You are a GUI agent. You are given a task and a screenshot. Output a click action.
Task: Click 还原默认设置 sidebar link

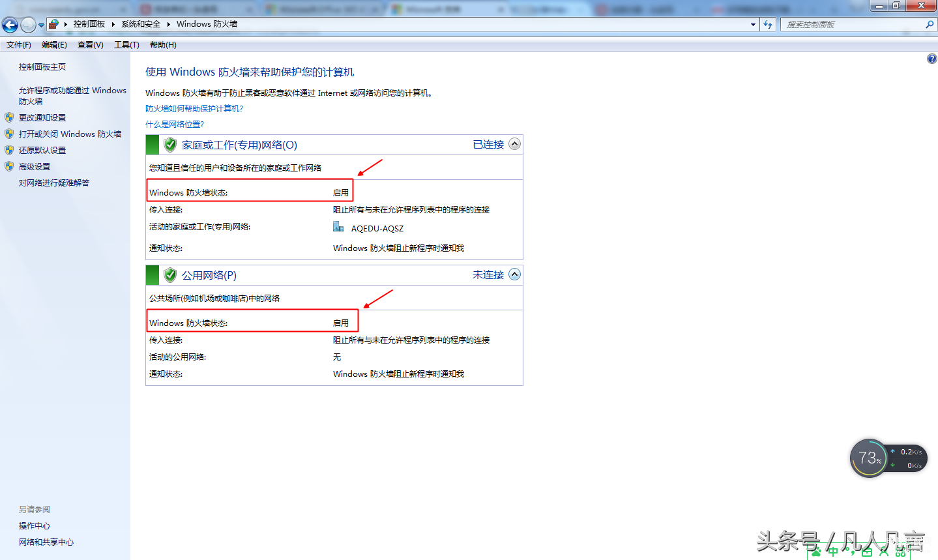(42, 151)
